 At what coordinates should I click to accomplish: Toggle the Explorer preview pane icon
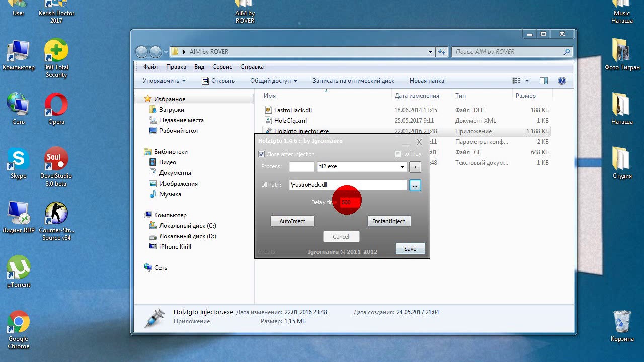pyautogui.click(x=543, y=81)
